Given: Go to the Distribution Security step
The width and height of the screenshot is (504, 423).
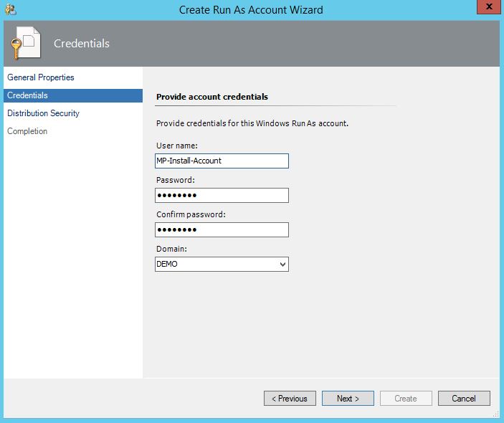Looking at the screenshot, I should (x=44, y=113).
